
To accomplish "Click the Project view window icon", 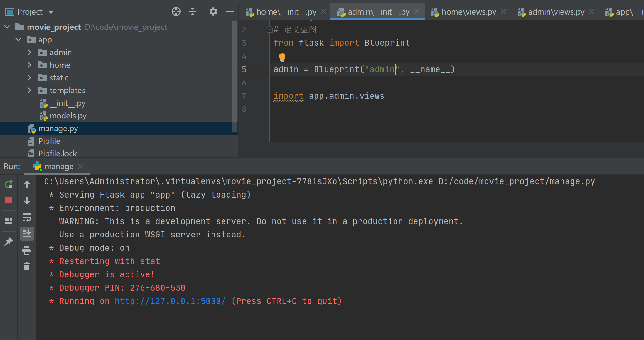I will pos(10,12).
